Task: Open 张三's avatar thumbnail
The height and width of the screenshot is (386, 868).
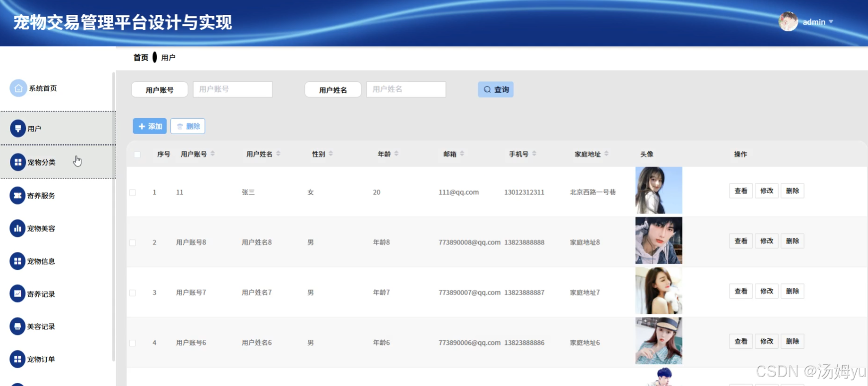Action: 658,190
